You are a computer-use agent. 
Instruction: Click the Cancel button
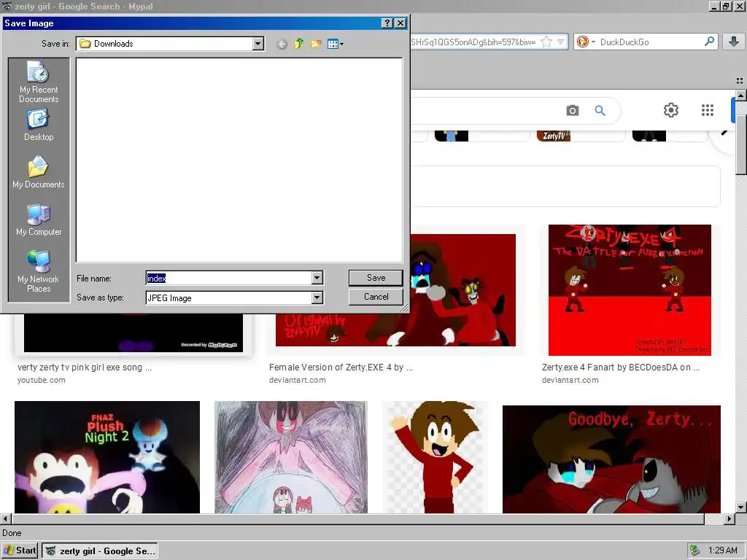(376, 297)
